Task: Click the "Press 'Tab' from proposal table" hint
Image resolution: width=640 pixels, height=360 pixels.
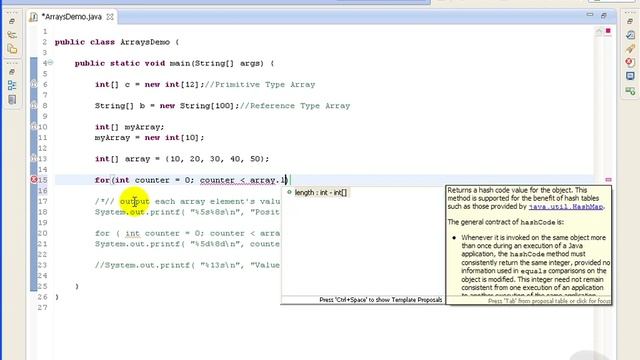Action: [549, 301]
